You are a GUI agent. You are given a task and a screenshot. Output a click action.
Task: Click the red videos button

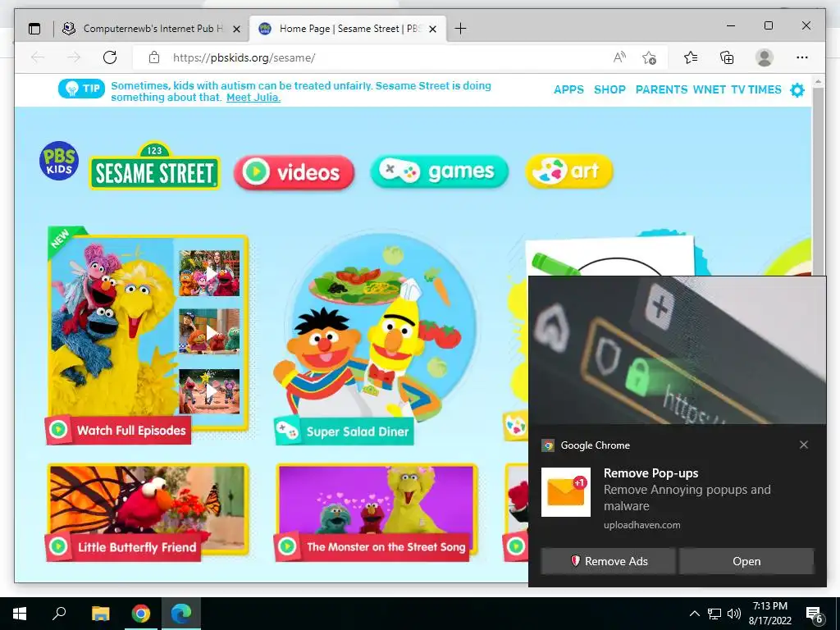(294, 172)
